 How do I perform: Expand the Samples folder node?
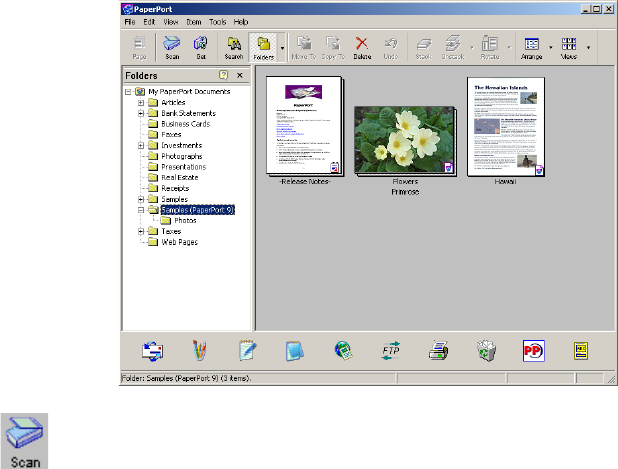[x=141, y=199]
